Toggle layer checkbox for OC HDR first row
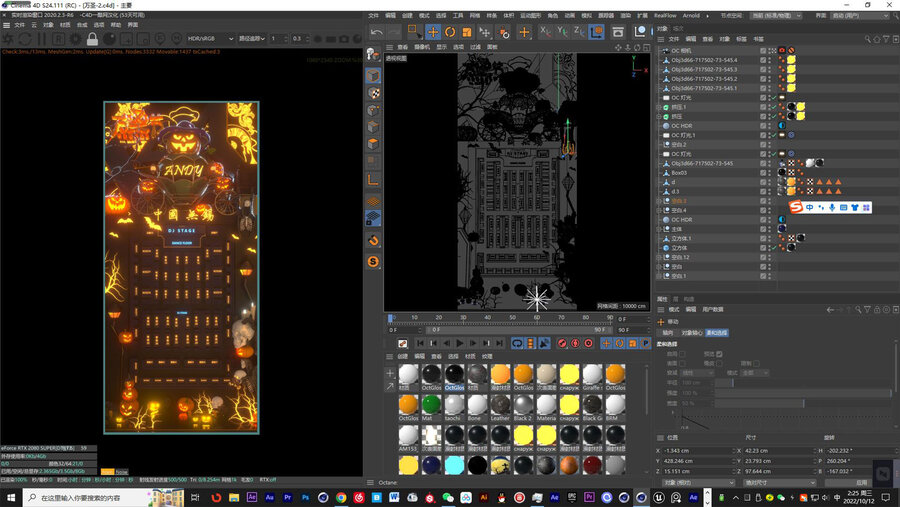This screenshot has width=900, height=507. tap(763, 125)
